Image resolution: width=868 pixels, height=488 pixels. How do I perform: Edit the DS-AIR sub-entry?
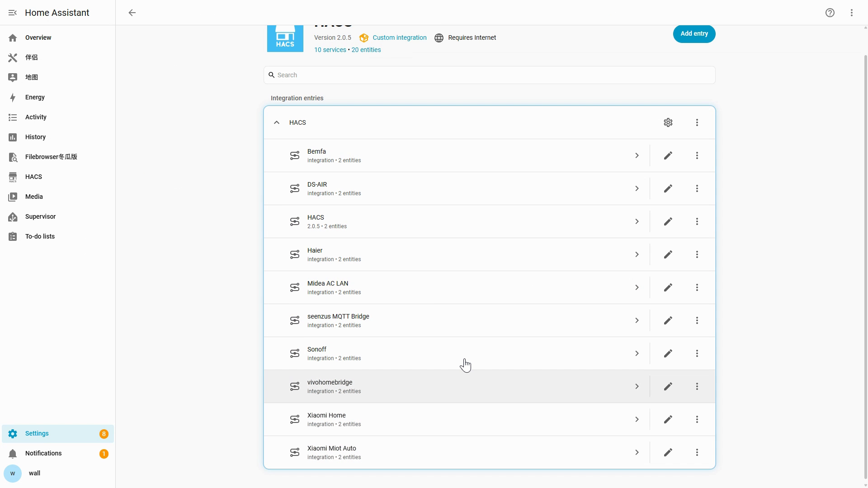pyautogui.click(x=668, y=188)
